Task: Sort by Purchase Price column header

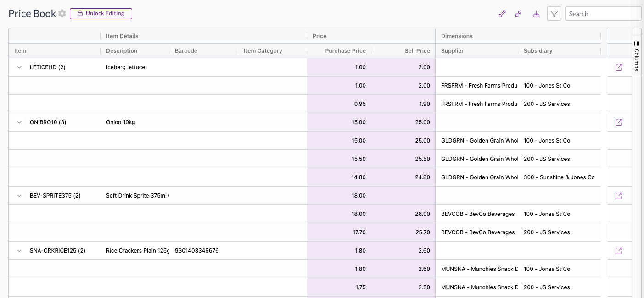Action: (345, 51)
